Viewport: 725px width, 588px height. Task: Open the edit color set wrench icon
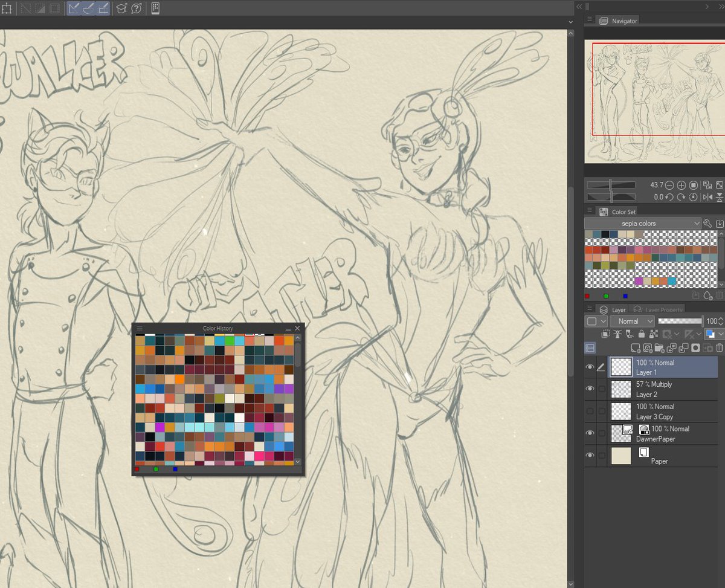tap(708, 224)
